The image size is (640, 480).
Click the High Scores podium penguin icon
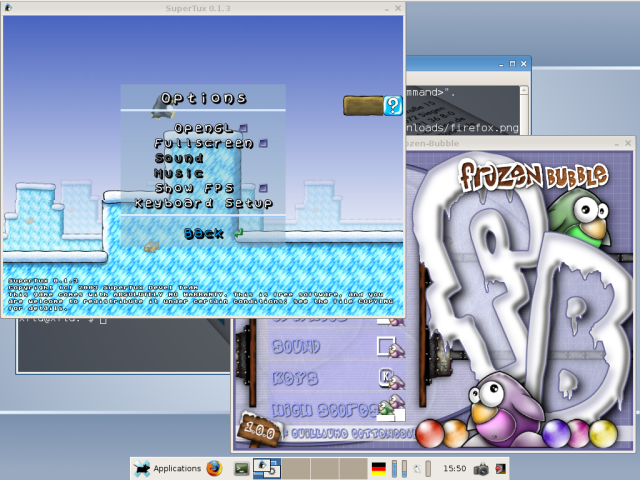pos(391,408)
